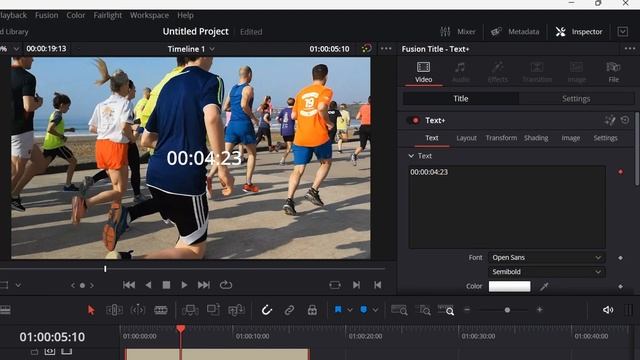Switch to the Settings page
Screen dimensions: 640x360
576,99
